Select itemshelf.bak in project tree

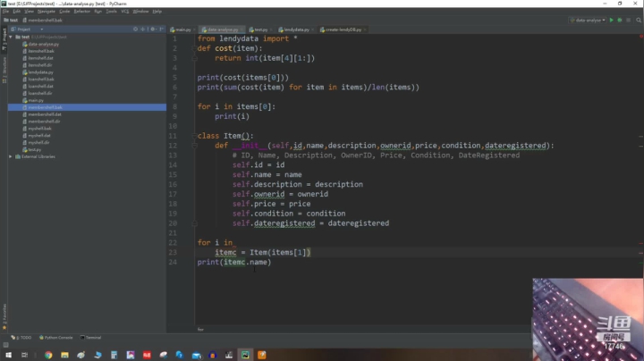[x=41, y=51]
